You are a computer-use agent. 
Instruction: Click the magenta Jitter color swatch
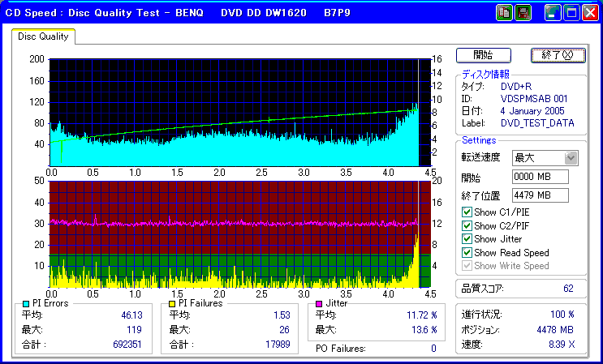319,304
